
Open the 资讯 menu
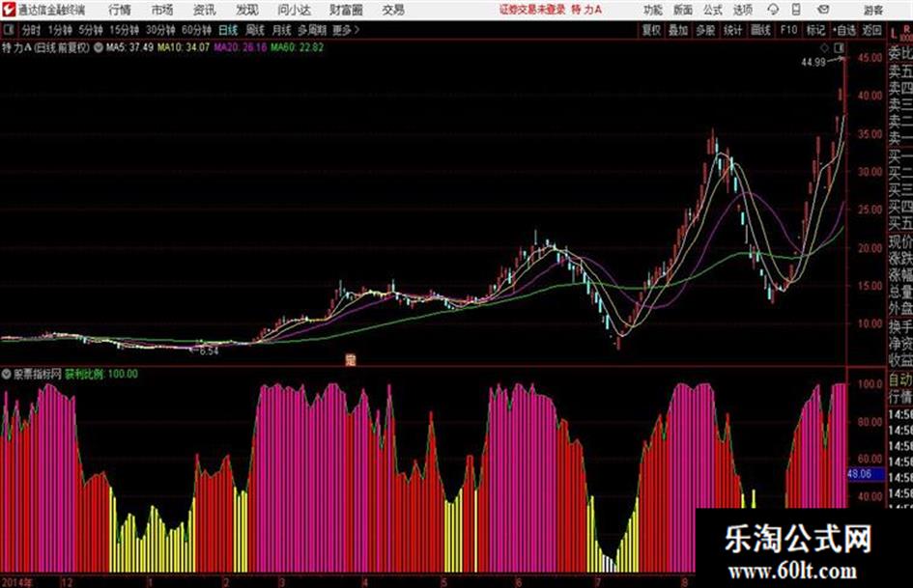point(205,10)
